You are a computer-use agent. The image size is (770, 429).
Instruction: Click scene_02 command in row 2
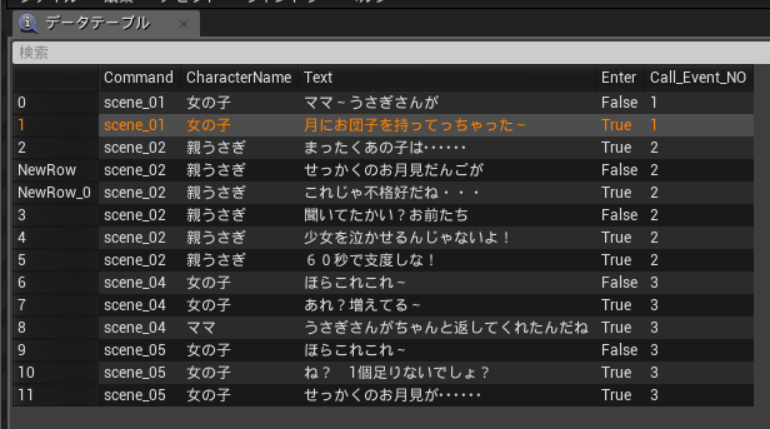[x=135, y=148]
